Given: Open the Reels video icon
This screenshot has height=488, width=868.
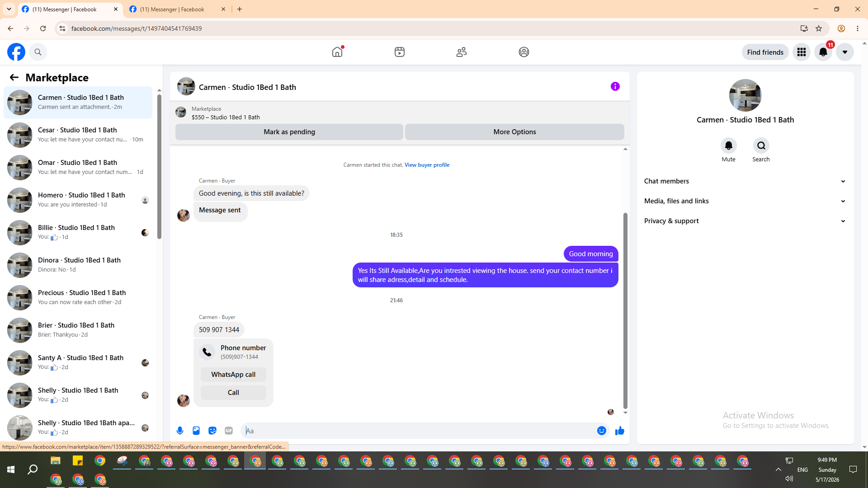Looking at the screenshot, I should click(400, 52).
